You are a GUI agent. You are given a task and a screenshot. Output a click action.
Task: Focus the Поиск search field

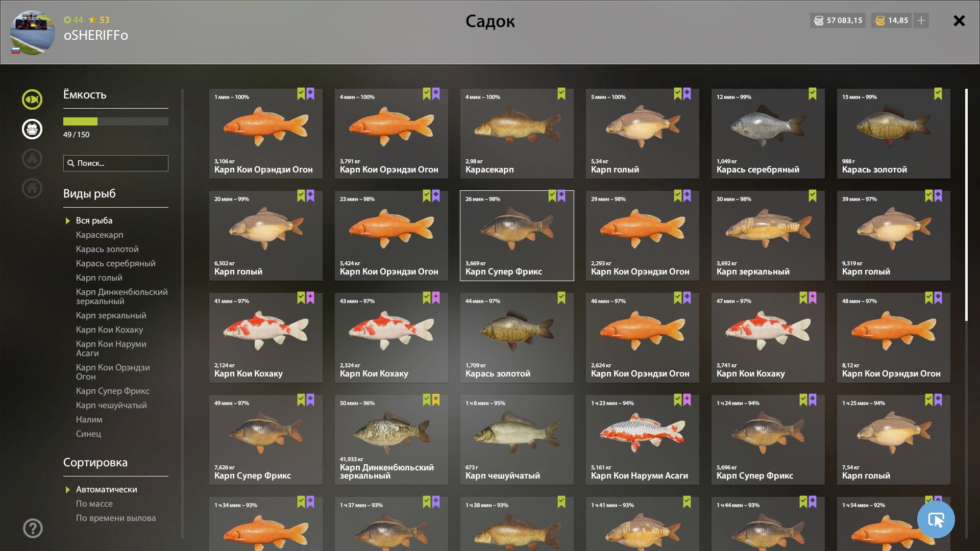click(116, 163)
